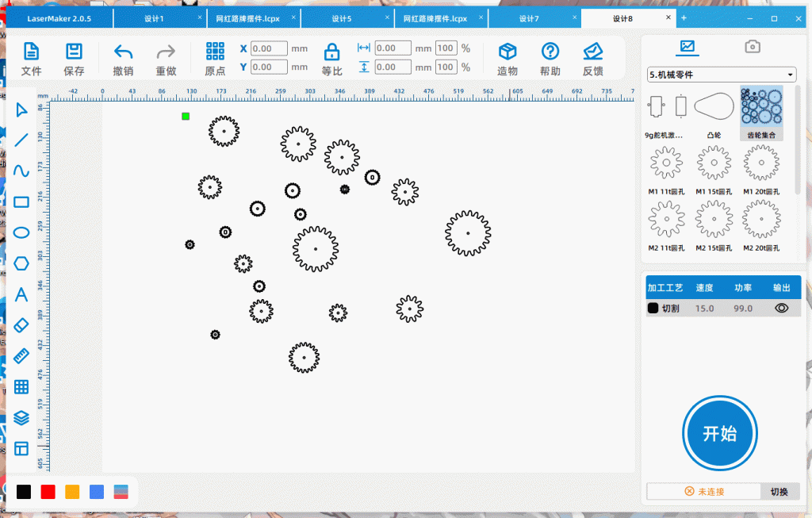Switch to the 设计5 tab

click(x=341, y=18)
